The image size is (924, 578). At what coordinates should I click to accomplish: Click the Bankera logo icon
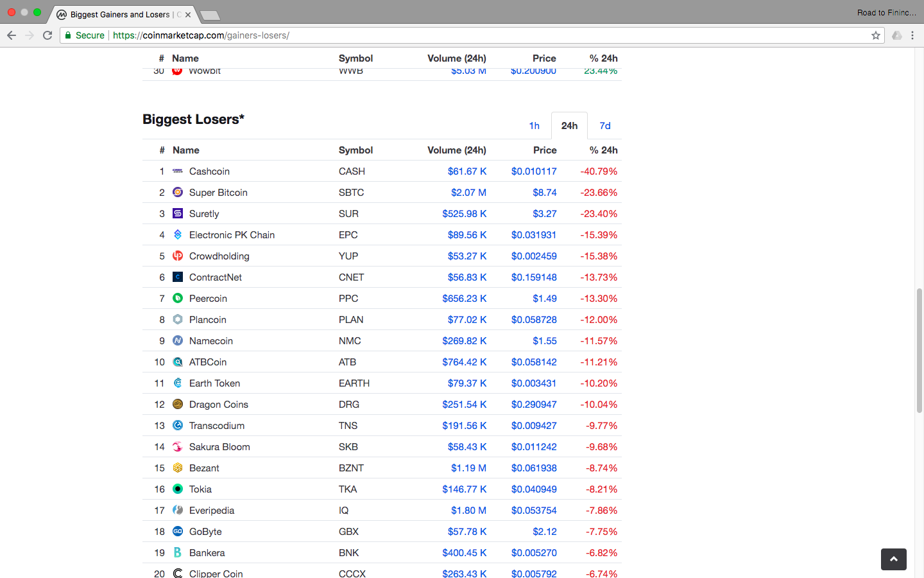[178, 553]
